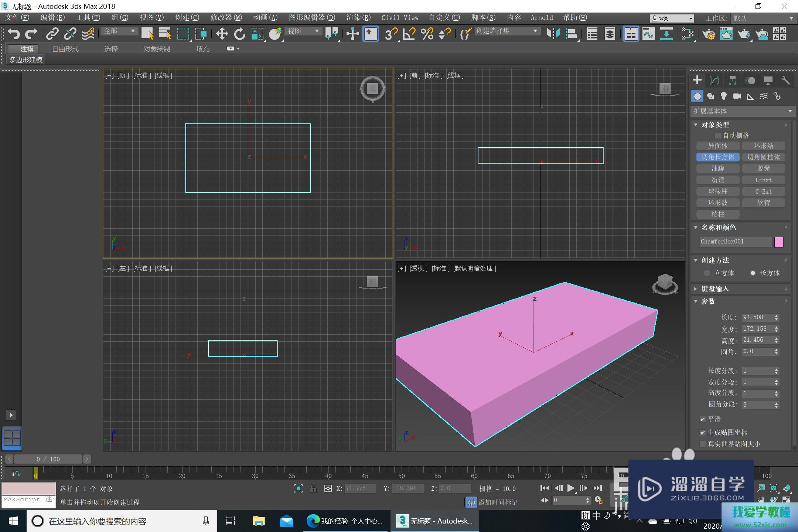Screen dimensions: 798x532
Task: Open the Modify command panel tab
Action: 715,81
